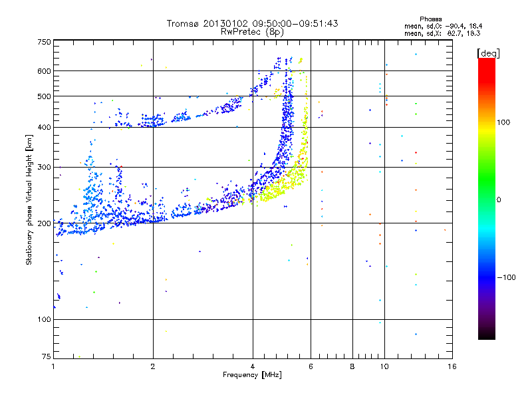This screenshot has width=532, height=399.
Task: Click the black bottom end of the color bar
Action: tap(487, 336)
